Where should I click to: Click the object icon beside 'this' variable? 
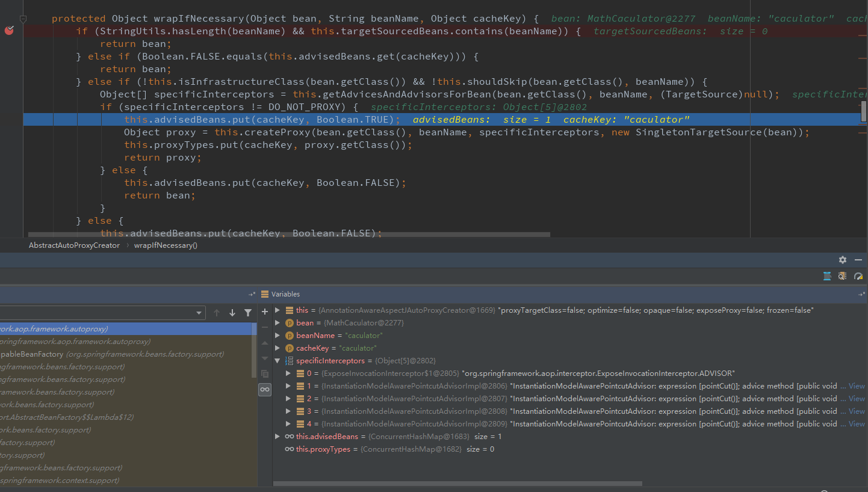(x=290, y=310)
